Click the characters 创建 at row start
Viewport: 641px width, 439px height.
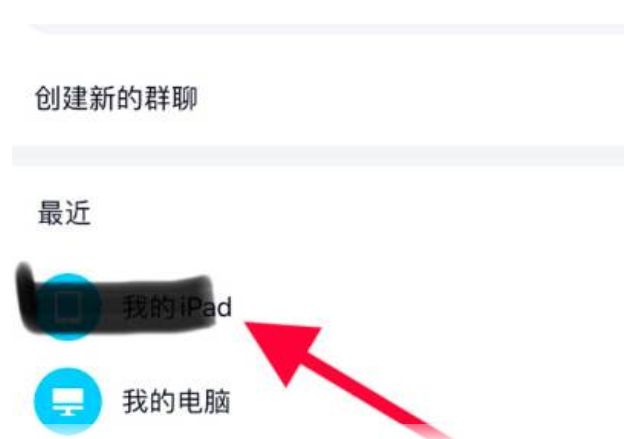coord(62,99)
